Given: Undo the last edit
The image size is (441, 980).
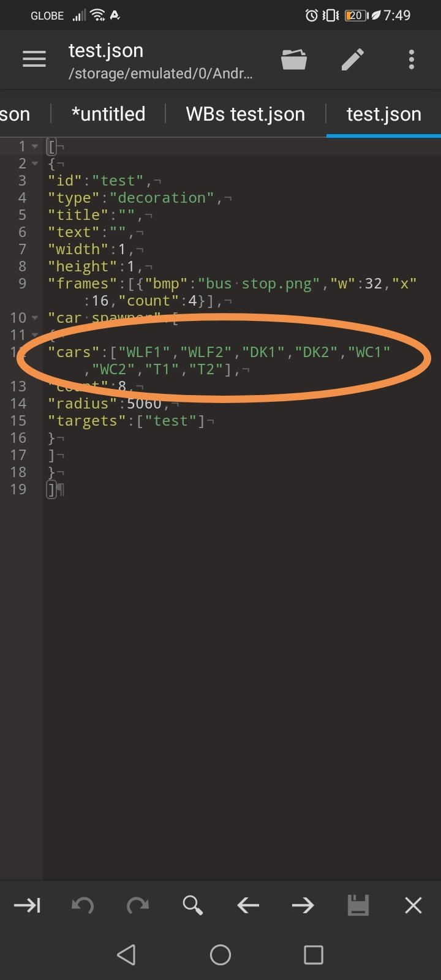Looking at the screenshot, I should [83, 905].
